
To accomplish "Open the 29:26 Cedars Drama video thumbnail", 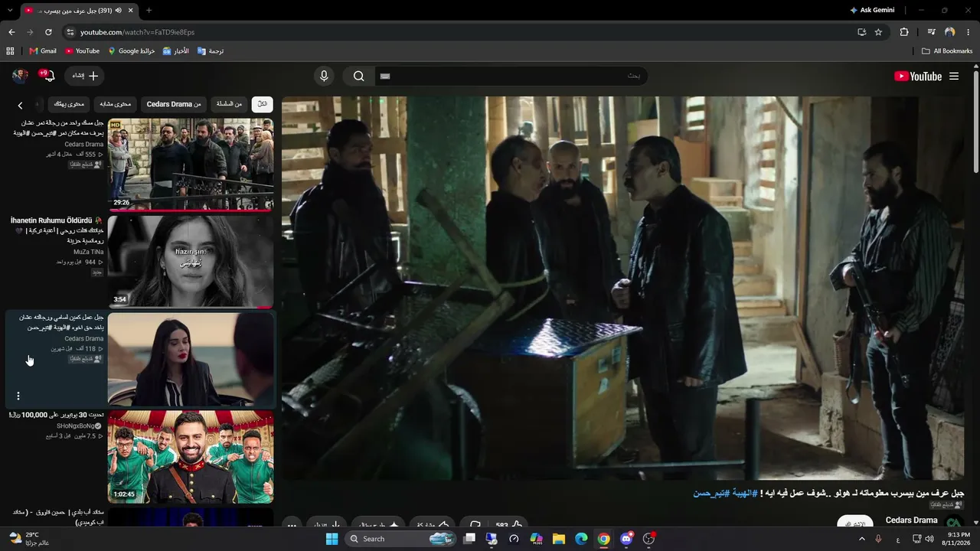I will (191, 164).
